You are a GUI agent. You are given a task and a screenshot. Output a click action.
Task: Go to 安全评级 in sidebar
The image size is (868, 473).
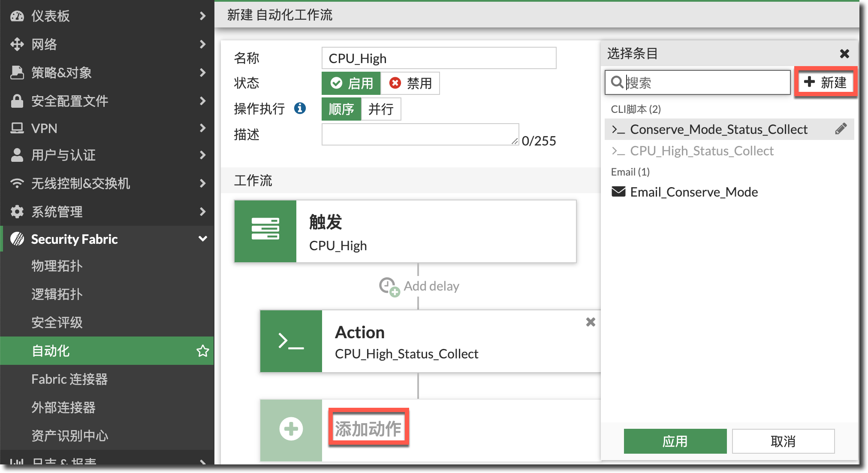click(x=57, y=323)
